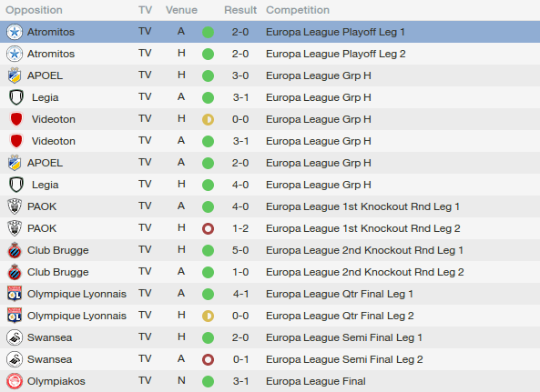Screen dimensions: 540x392
Task: Open the Olympiakos team name link
Action: tap(56, 381)
